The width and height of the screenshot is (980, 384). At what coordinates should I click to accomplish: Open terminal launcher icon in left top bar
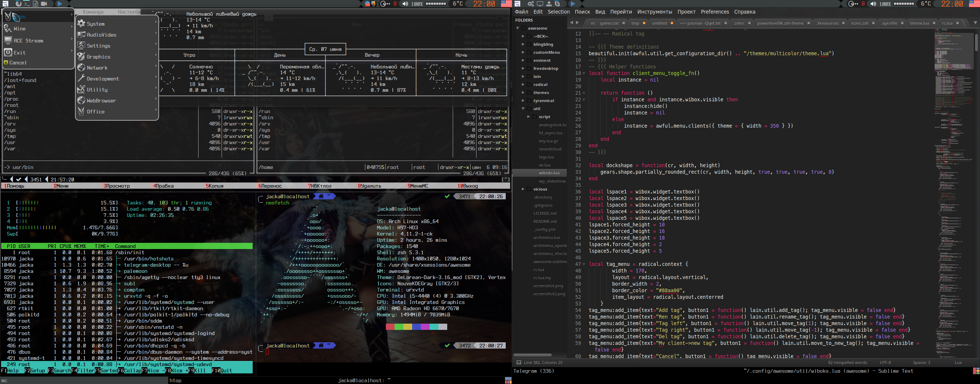point(27,4)
